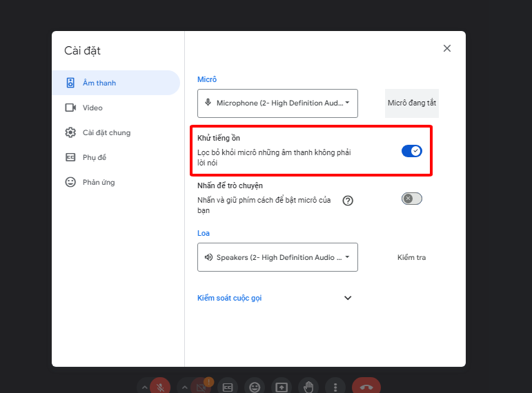Close the Cài đặt dialog
The height and width of the screenshot is (393, 532).
pyautogui.click(x=447, y=48)
